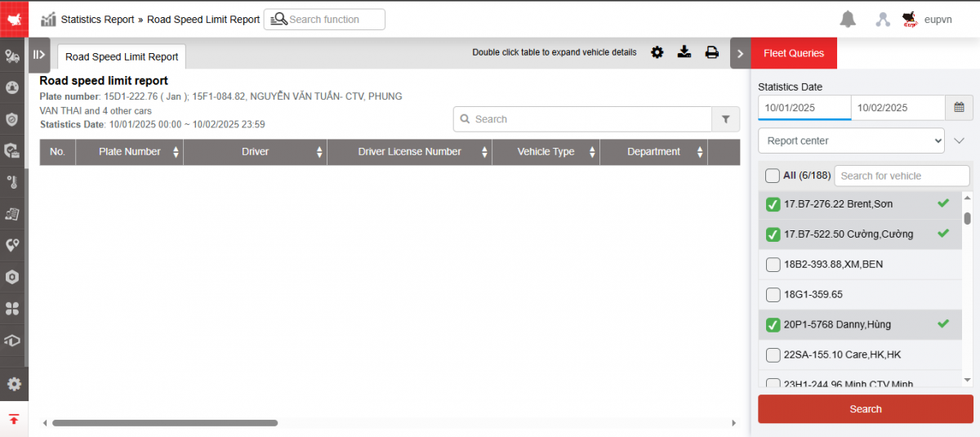The width and height of the screenshot is (980, 437).
Task: Toggle the All vehicles checkbox
Action: pos(773,176)
